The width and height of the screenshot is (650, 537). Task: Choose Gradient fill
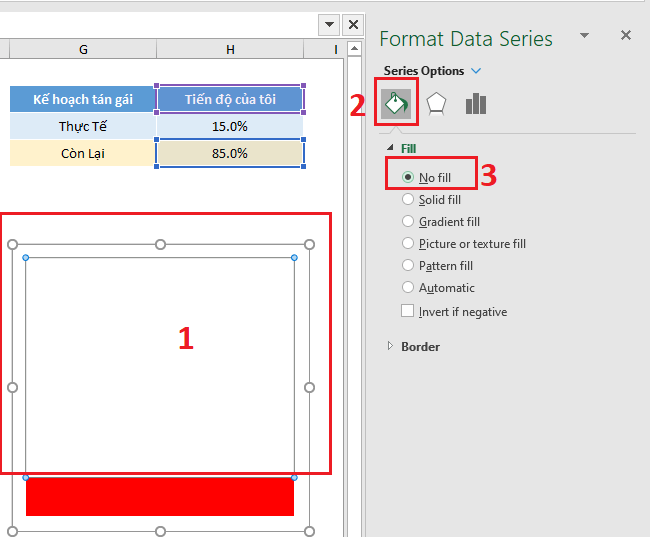click(408, 221)
